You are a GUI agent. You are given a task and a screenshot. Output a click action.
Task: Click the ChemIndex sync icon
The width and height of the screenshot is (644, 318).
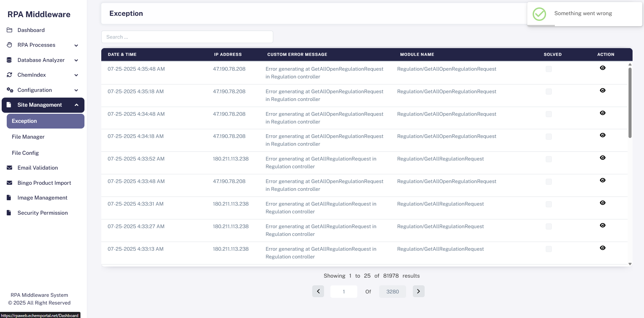pos(9,75)
